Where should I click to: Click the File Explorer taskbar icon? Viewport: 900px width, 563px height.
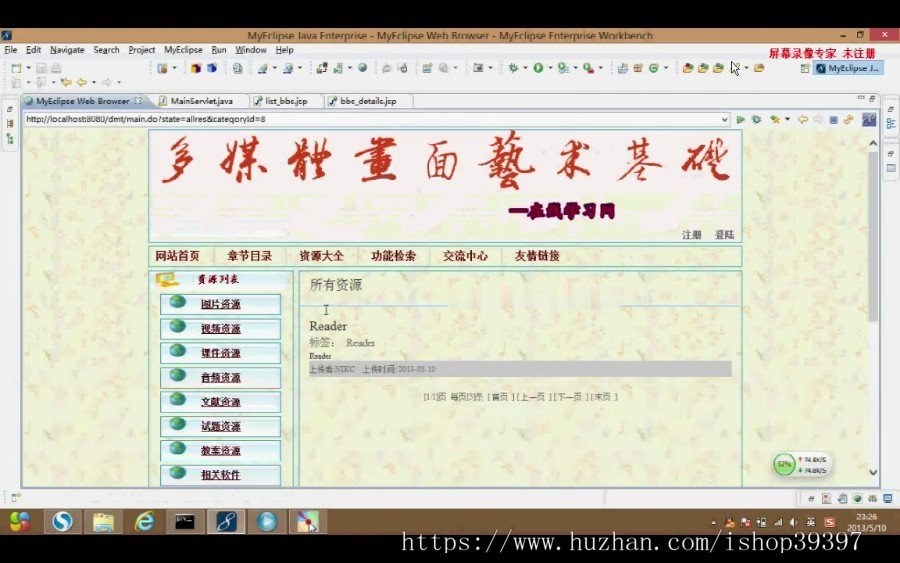[103, 522]
